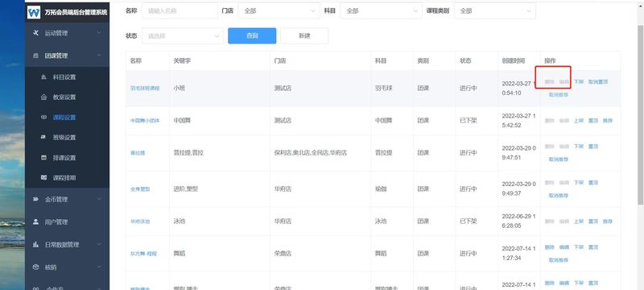Click the blue W logo in the header
The width and height of the screenshot is (644, 290).
click(34, 12)
